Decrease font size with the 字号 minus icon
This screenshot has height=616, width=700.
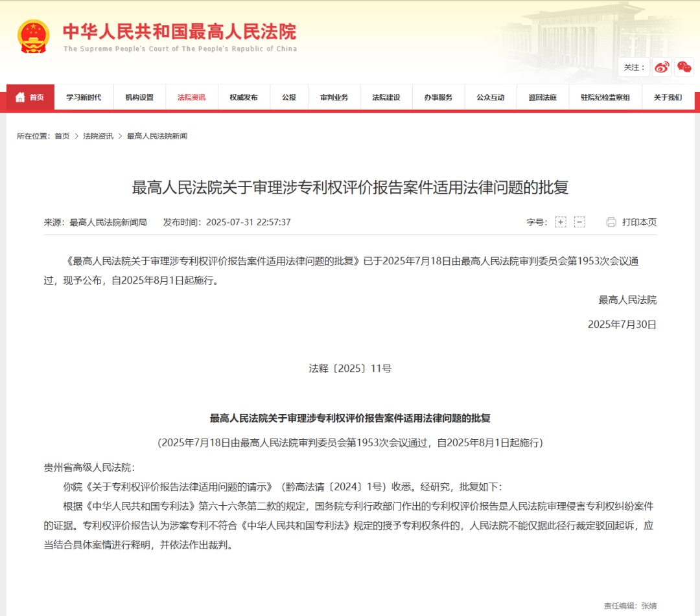(x=579, y=222)
